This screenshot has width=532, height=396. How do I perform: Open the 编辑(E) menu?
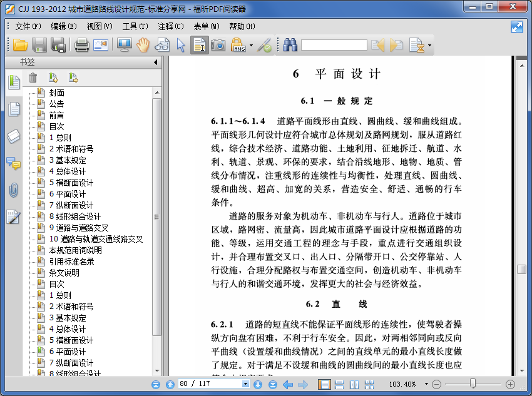pos(64,26)
